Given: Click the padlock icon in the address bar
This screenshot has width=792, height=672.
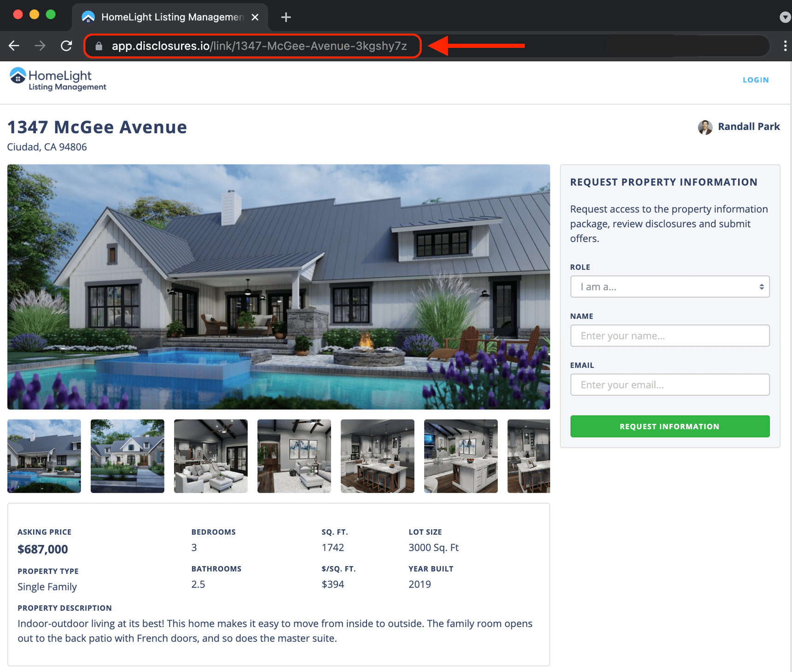Looking at the screenshot, I should pos(98,46).
